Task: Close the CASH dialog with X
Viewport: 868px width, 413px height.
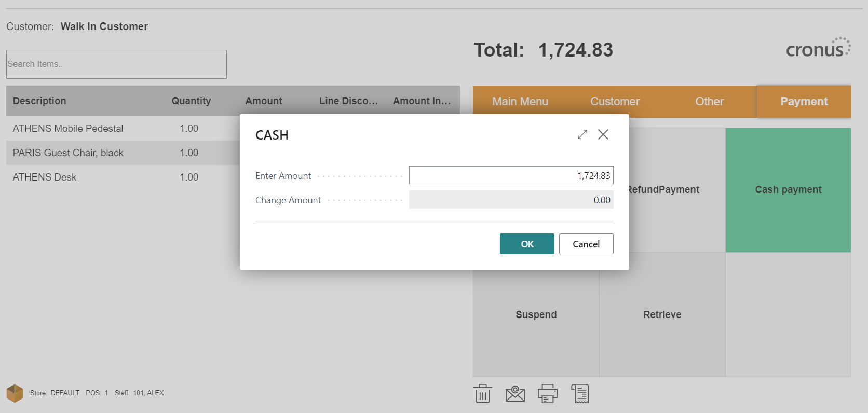Action: click(603, 134)
